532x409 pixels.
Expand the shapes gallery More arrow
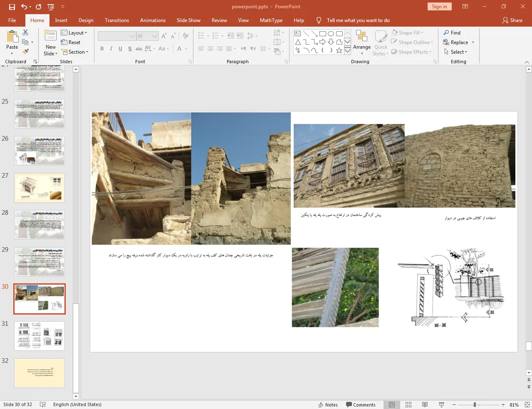coord(347,51)
